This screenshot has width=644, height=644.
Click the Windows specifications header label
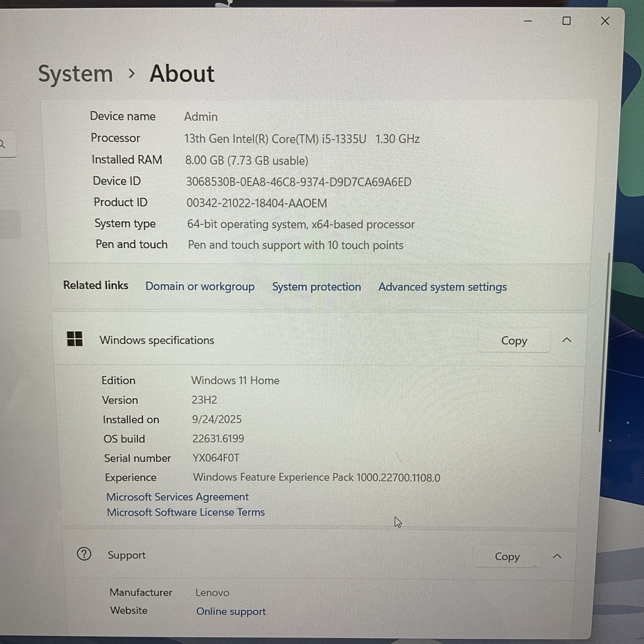click(x=157, y=340)
